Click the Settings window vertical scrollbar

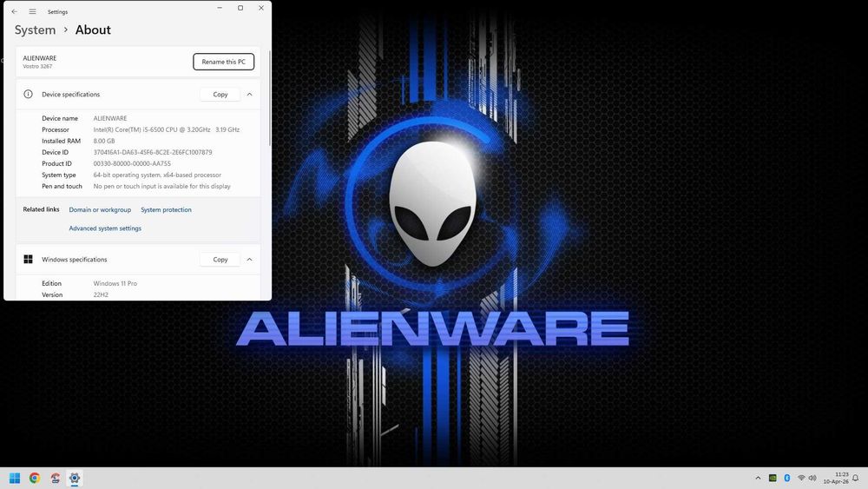270,100
